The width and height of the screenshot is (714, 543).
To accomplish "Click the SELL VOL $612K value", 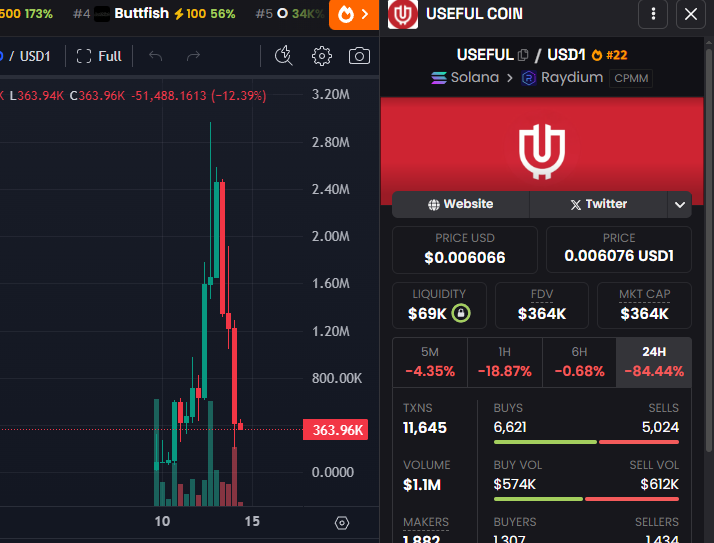I will coord(659,484).
